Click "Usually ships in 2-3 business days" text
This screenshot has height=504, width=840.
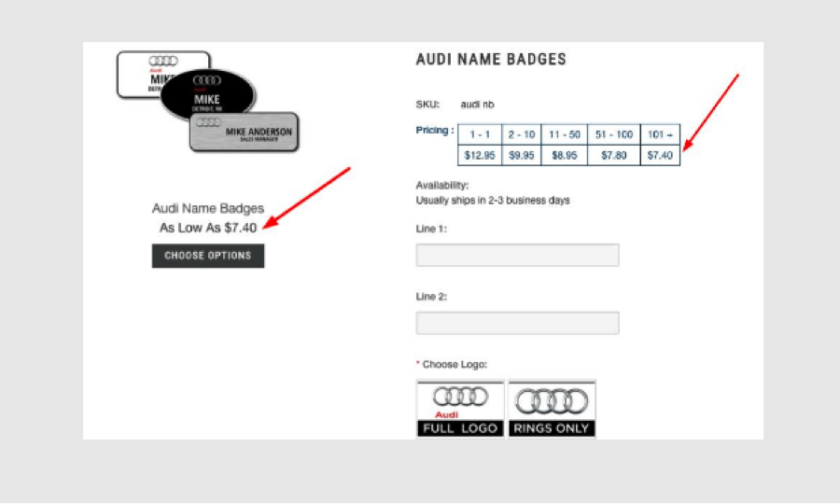pos(493,201)
